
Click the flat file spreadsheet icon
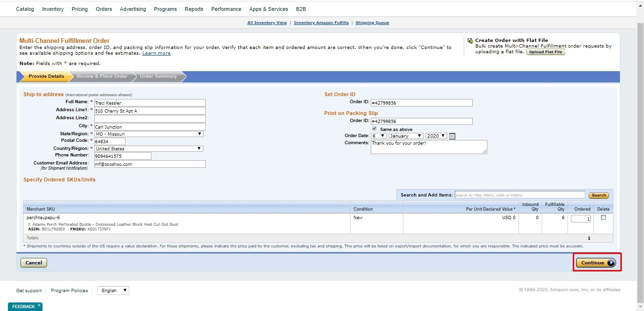pos(470,41)
